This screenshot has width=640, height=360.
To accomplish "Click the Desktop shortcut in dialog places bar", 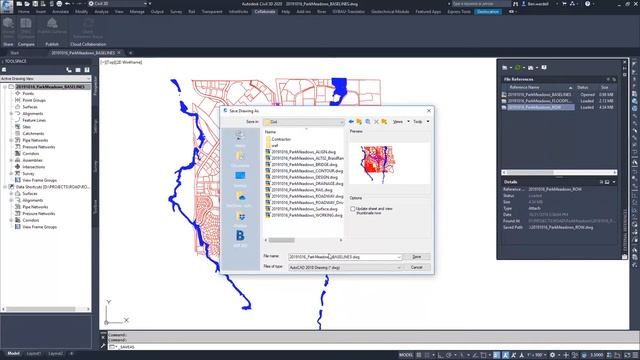I will pos(240,178).
